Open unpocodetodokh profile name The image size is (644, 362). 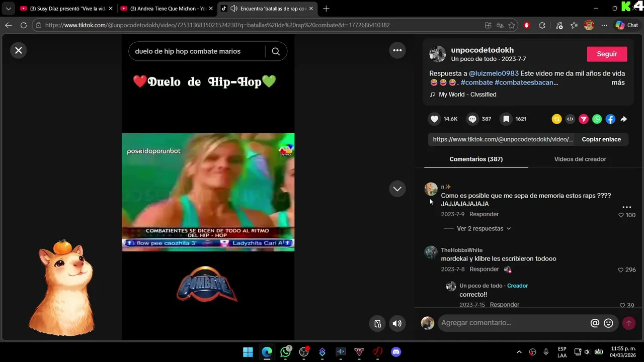click(x=482, y=50)
